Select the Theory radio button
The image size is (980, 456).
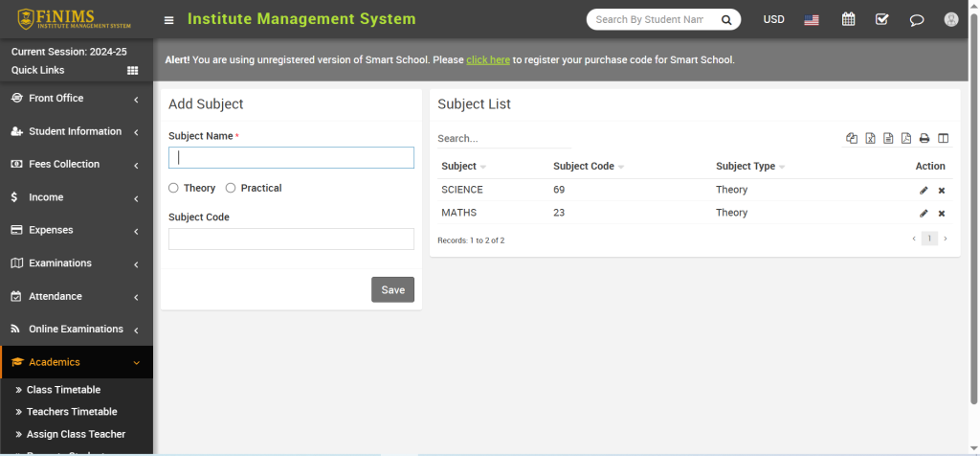[x=174, y=189]
